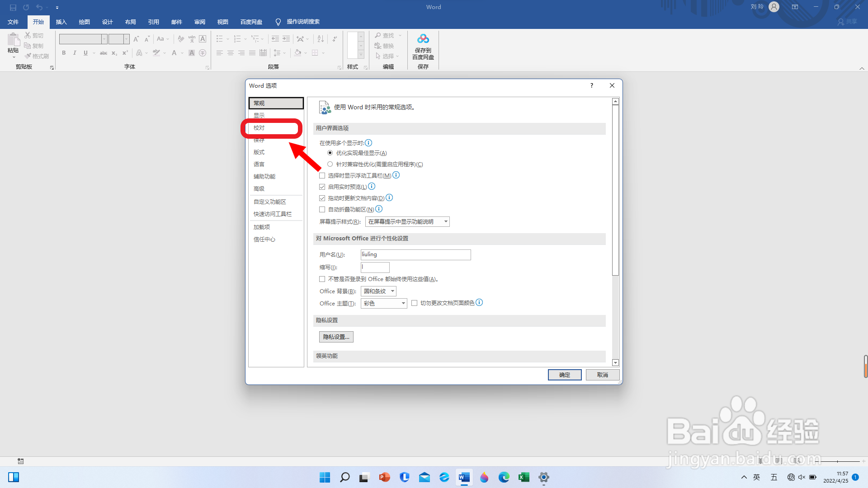Select 优化实现最佳显示 radio button
Screen dimensions: 868x488
(330, 153)
